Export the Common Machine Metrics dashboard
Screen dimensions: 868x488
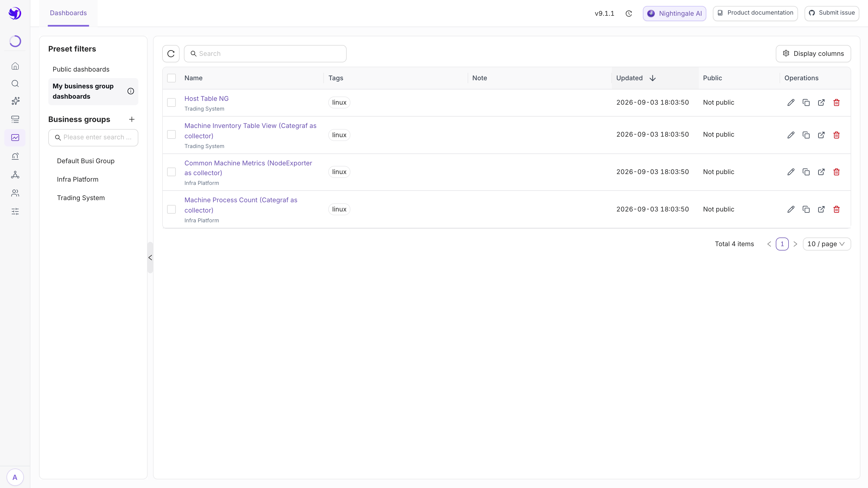[821, 172]
